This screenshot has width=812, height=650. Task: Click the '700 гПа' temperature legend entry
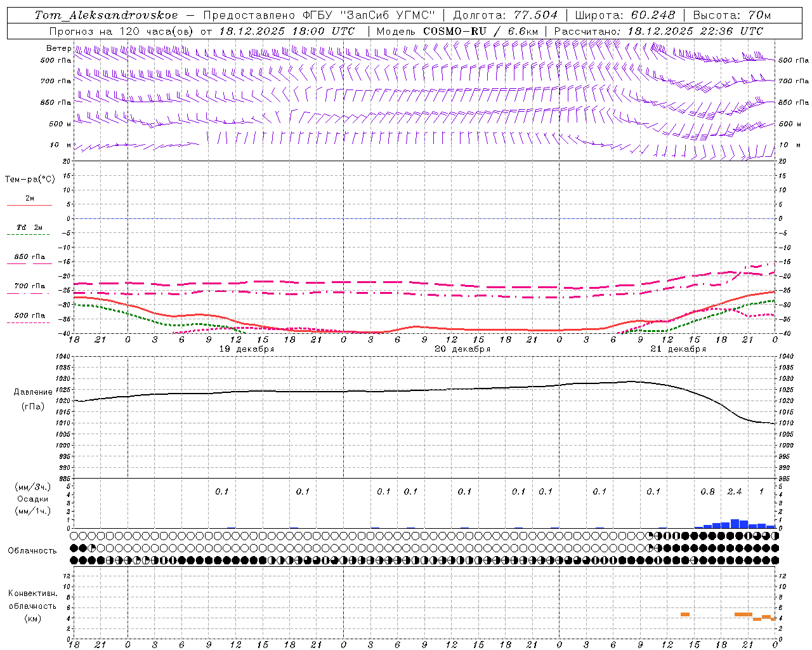(30, 286)
